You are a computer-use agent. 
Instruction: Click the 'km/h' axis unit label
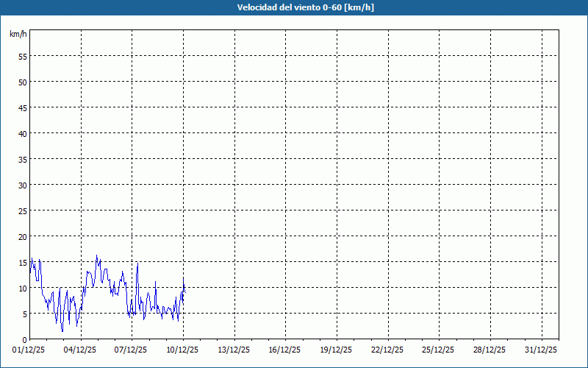point(18,34)
